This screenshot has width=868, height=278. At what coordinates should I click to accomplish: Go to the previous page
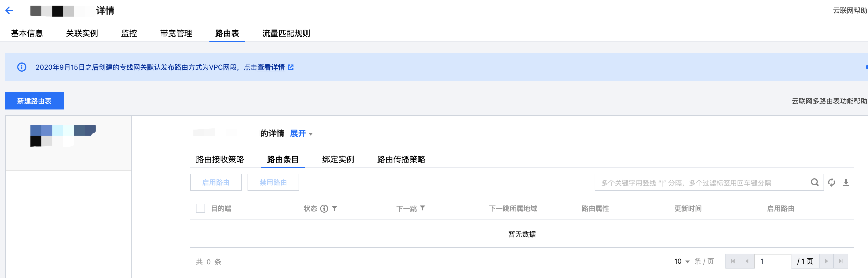click(x=747, y=261)
